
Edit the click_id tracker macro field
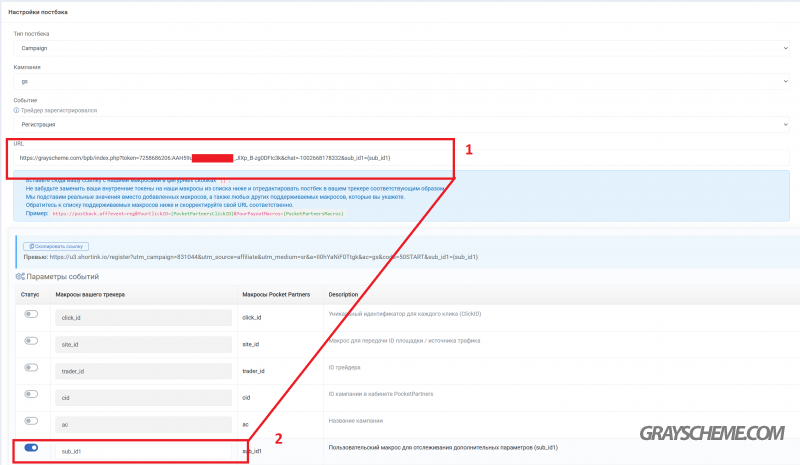(140, 317)
